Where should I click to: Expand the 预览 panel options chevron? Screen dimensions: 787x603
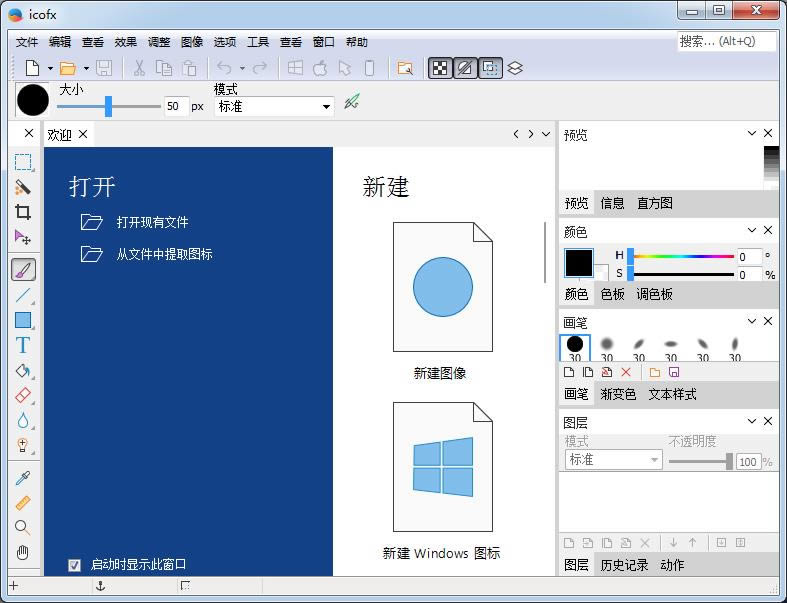[x=752, y=133]
